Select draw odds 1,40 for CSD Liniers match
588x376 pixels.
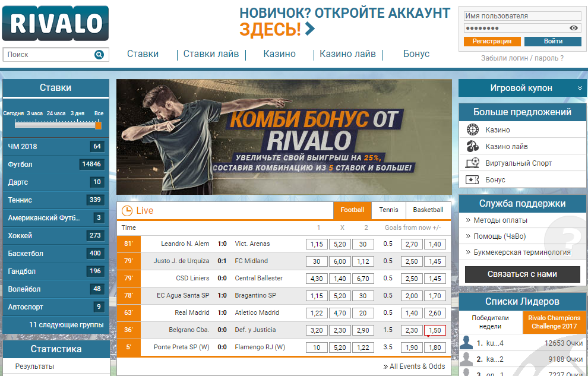point(340,279)
